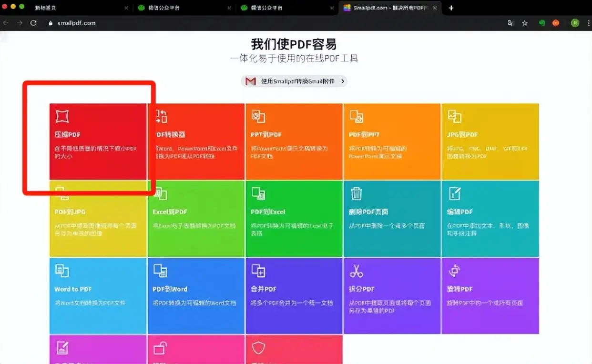Viewport: 592px width, 364px height.
Task: Open a new tab with the plus button
Action: [451, 8]
